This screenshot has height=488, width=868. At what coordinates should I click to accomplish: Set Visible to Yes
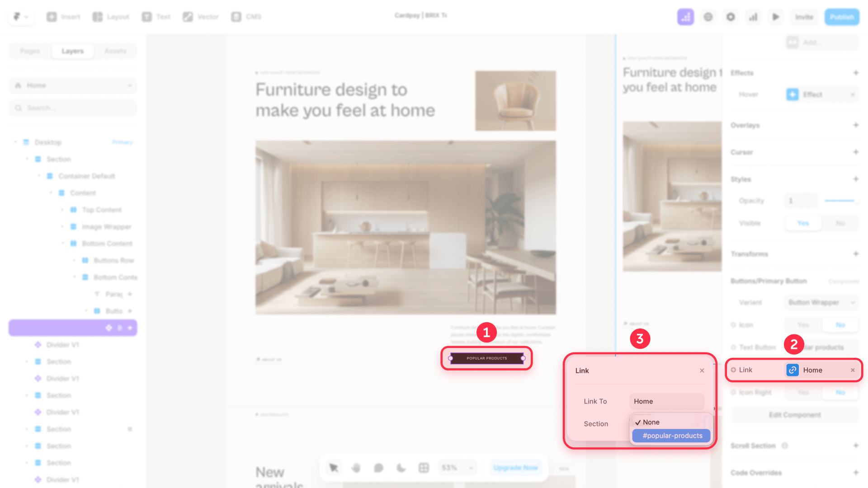point(803,223)
